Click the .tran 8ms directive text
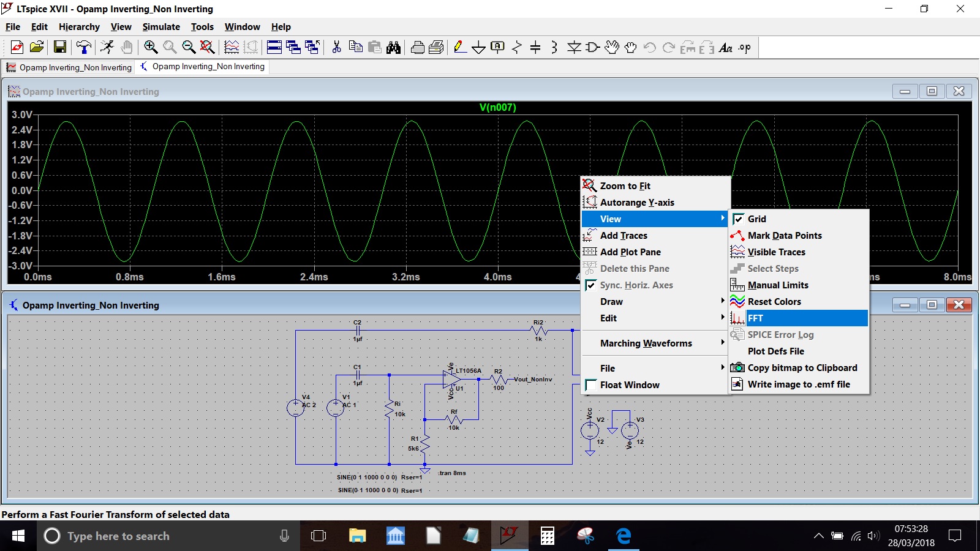The height and width of the screenshot is (551, 980). coord(452,473)
